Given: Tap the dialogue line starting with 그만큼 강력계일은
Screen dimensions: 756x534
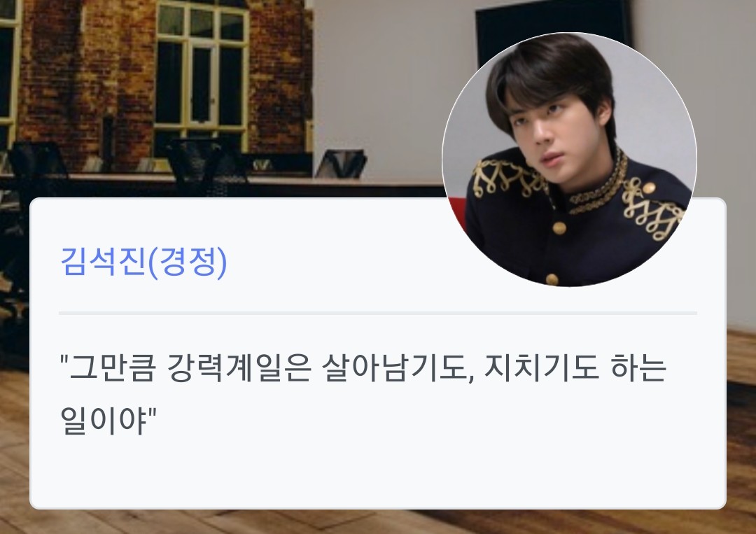Looking at the screenshot, I should (x=363, y=367).
